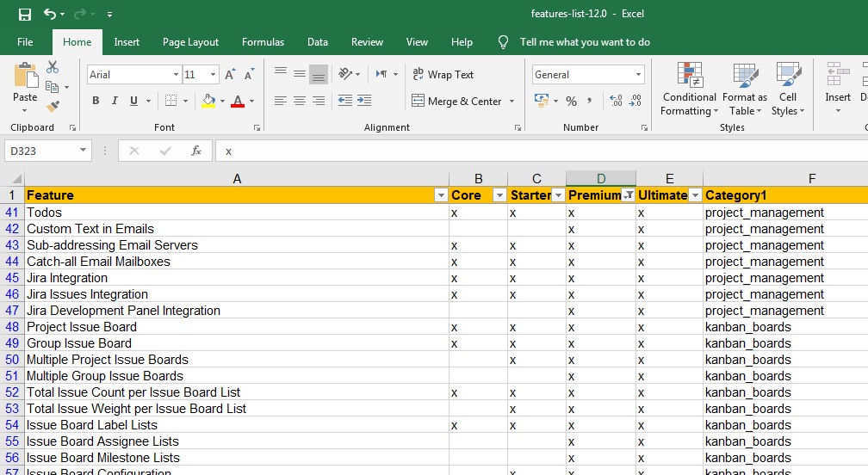Click the Cut scissors icon
The height and width of the screenshot is (475, 868).
[53, 67]
